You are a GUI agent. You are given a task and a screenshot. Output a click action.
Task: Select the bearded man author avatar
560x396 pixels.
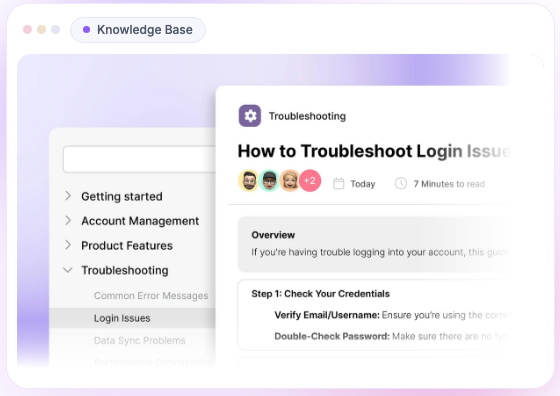coord(249,181)
